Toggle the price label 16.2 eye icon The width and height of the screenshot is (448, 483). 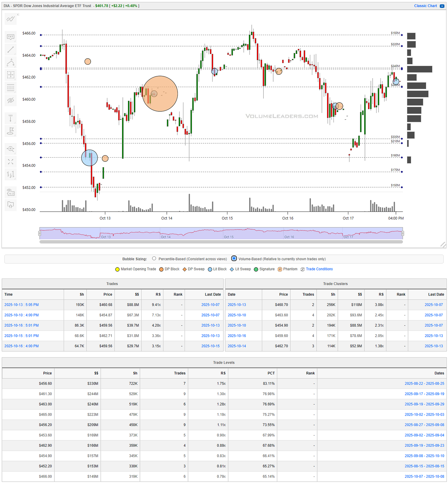click(x=10, y=192)
